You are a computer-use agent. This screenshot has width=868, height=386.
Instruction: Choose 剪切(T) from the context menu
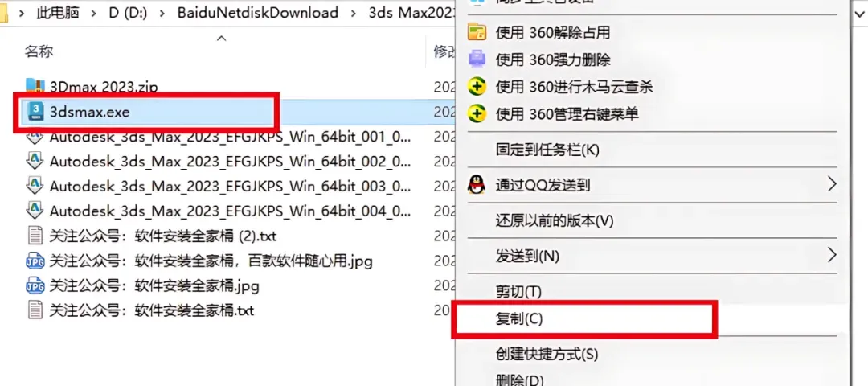coord(518,291)
